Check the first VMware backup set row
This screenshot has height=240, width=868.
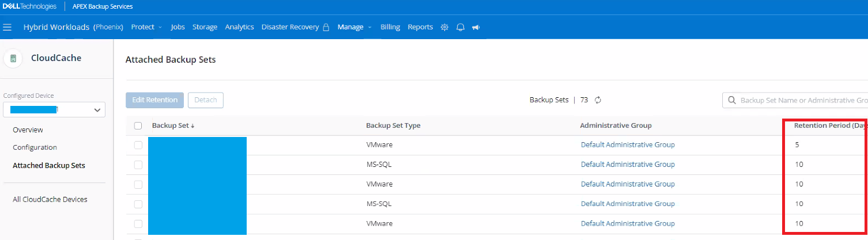point(138,145)
